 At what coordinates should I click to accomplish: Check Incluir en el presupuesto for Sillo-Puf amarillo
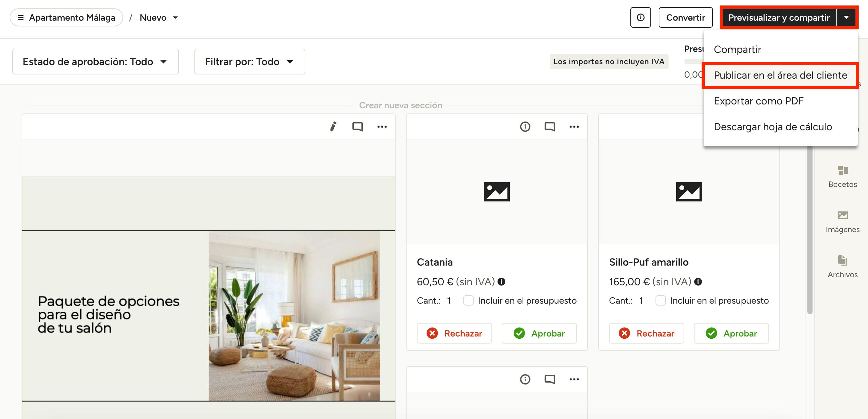(x=660, y=300)
